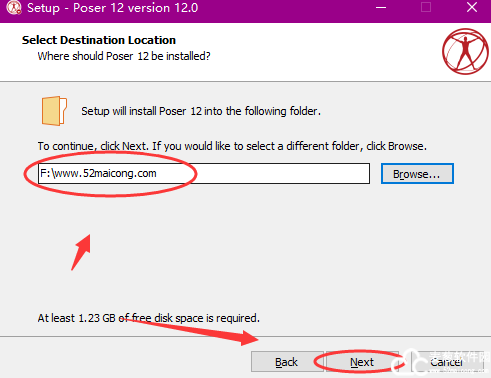Click the Poser setup icon in title bar

[x=14, y=8]
